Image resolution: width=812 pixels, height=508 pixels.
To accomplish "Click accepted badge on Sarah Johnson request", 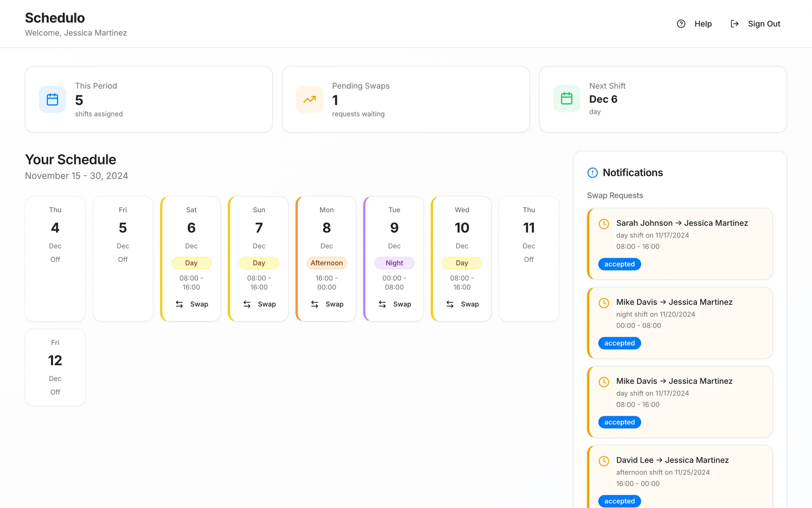I will click(619, 264).
